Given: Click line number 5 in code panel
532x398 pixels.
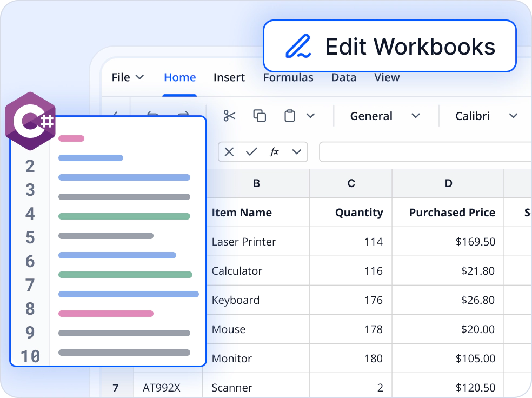Looking at the screenshot, I should (x=30, y=237).
